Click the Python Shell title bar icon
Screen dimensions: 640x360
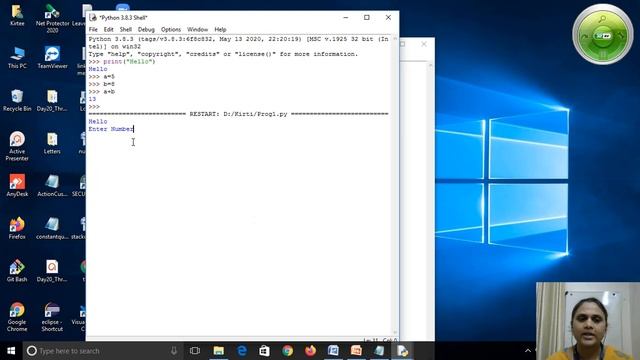93,17
